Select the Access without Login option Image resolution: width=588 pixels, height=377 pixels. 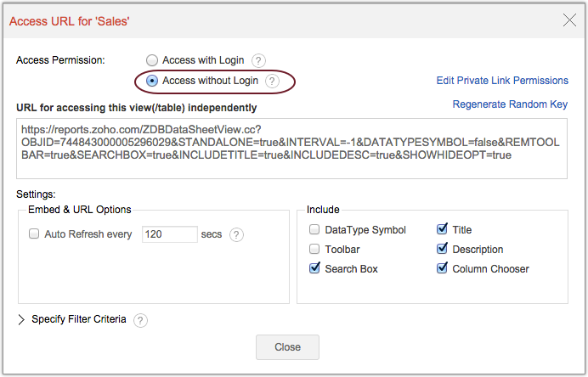[152, 81]
